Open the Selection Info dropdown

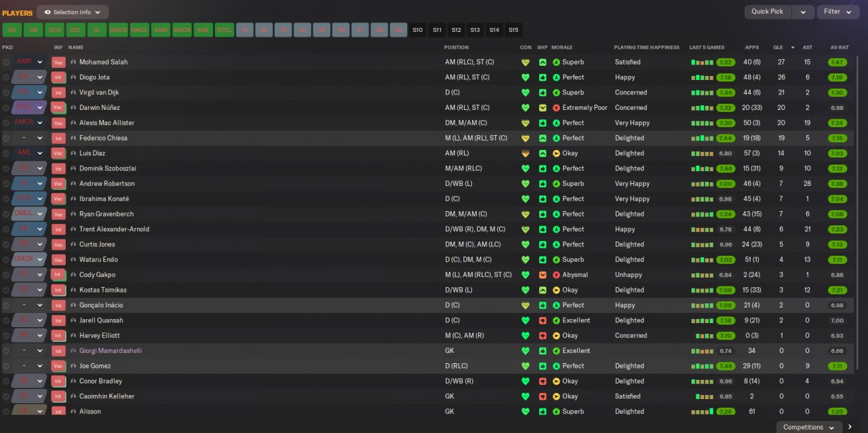[73, 12]
